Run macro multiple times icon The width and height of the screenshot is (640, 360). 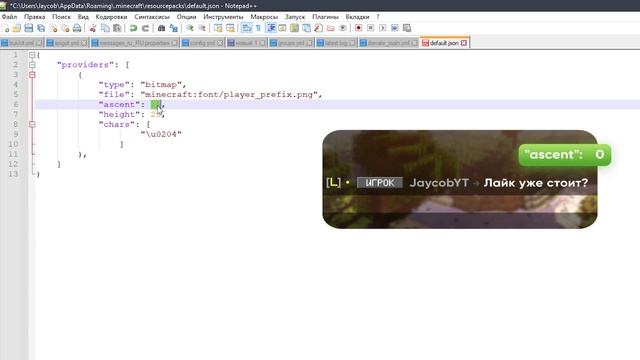click(x=395, y=28)
